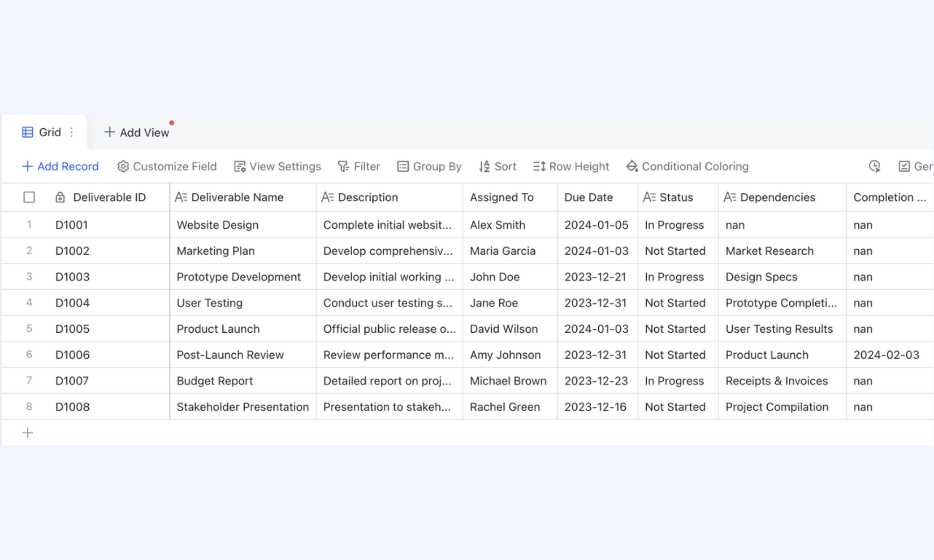934x560 pixels.
Task: Select the Completion column header
Action: point(890,197)
